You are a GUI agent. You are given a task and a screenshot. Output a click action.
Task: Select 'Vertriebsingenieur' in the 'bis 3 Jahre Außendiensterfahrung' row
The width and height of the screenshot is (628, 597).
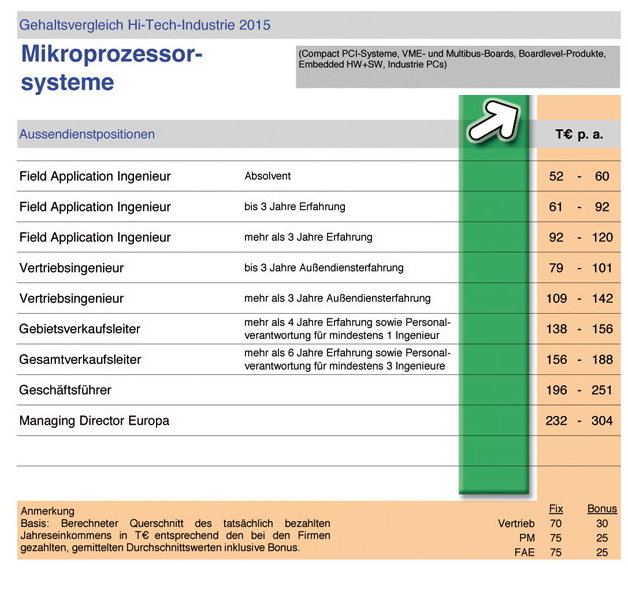click(71, 268)
